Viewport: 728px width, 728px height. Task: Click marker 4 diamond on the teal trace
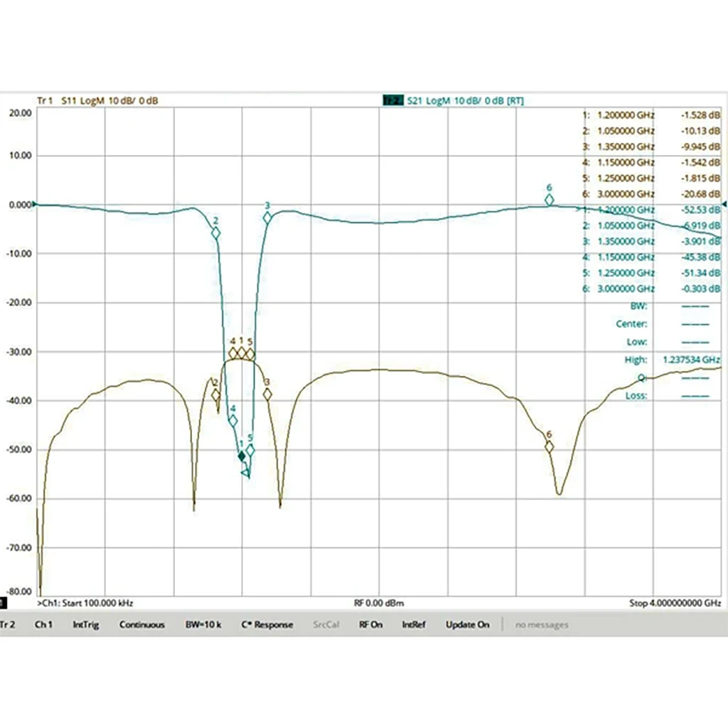coord(232,420)
